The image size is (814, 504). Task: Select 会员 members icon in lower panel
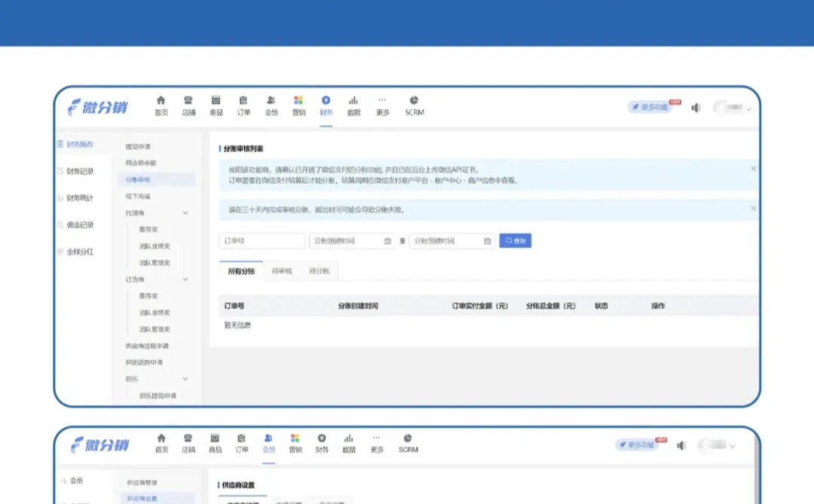click(268, 438)
